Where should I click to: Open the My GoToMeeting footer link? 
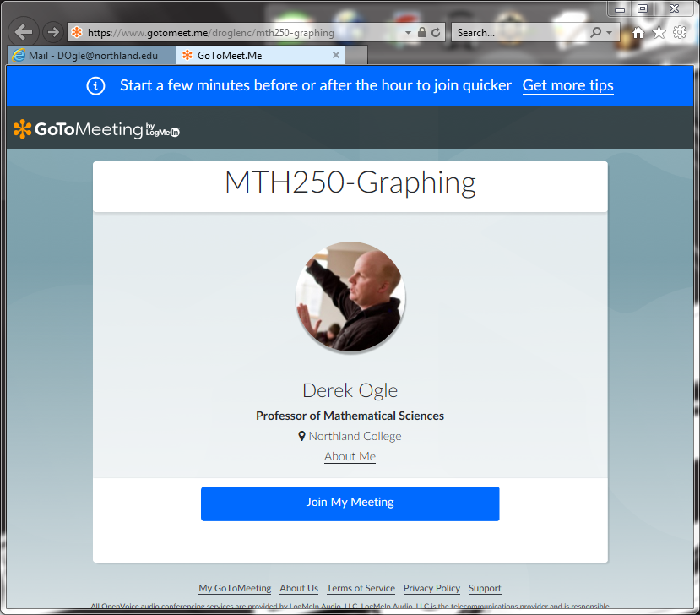pos(235,588)
